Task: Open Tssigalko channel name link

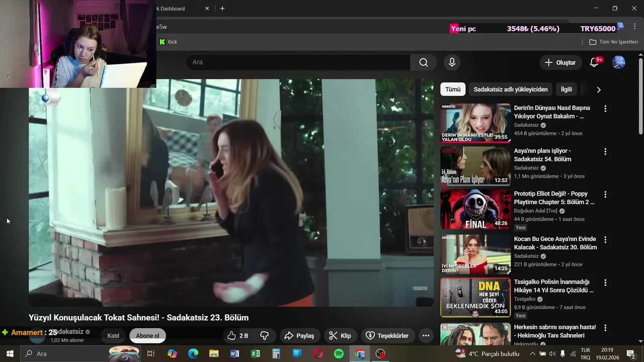Action: tap(525, 299)
